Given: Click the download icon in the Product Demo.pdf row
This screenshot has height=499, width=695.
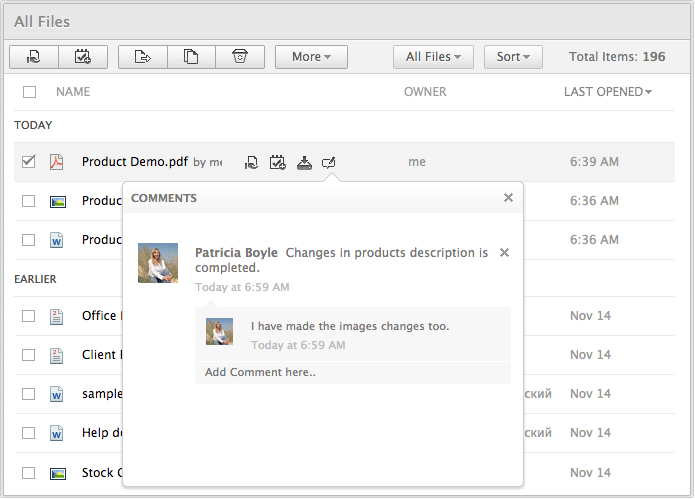Looking at the screenshot, I should coord(304,162).
